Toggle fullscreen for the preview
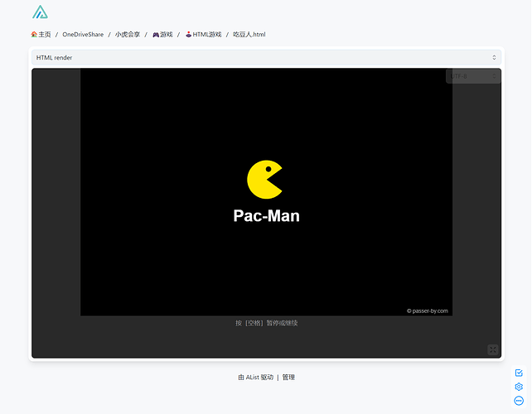 pos(493,349)
